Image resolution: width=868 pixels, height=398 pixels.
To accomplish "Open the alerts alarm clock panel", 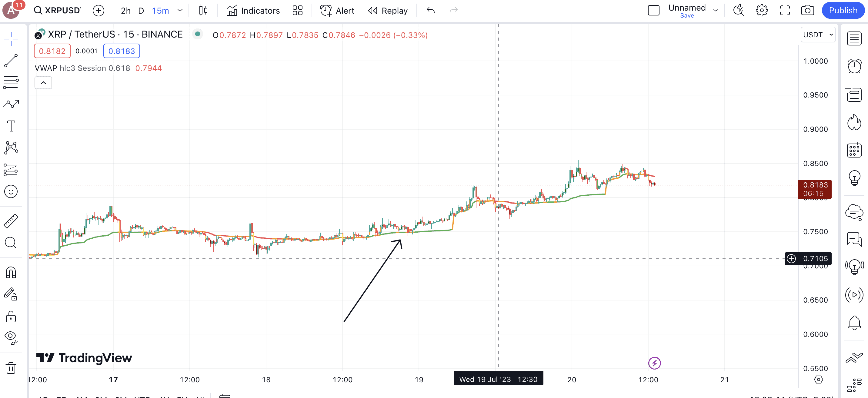I will pyautogui.click(x=854, y=66).
